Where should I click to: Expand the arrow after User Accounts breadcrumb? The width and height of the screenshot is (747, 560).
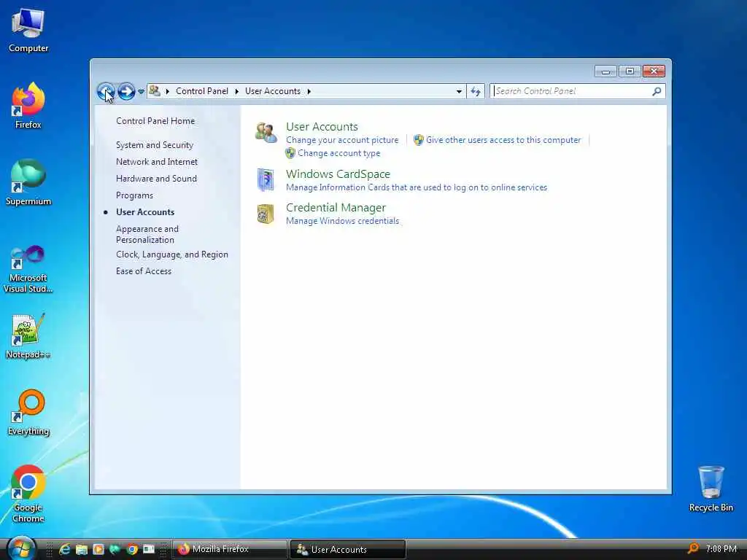coord(309,91)
